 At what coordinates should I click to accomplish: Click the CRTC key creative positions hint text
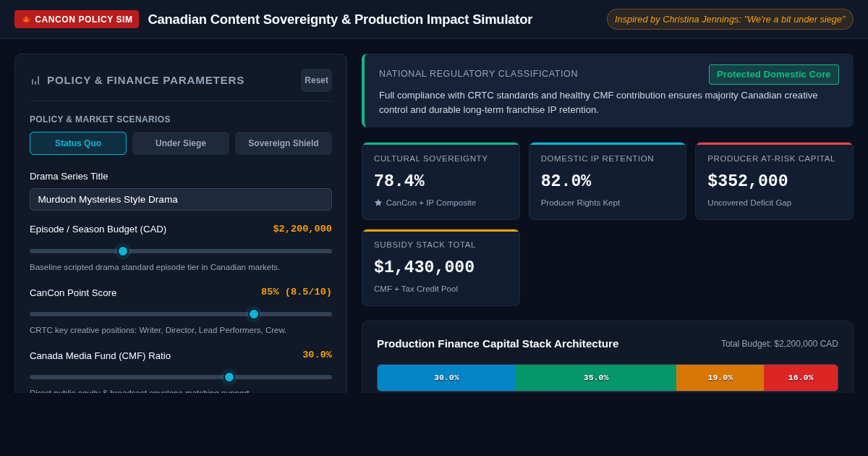158,330
